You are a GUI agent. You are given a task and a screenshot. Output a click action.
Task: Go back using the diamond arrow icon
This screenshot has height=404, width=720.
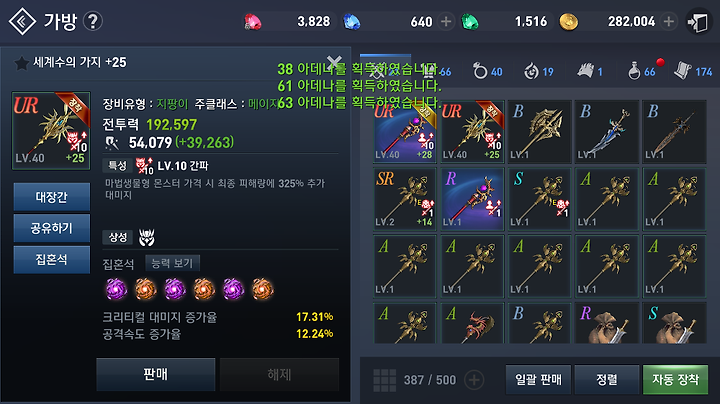click(x=22, y=22)
